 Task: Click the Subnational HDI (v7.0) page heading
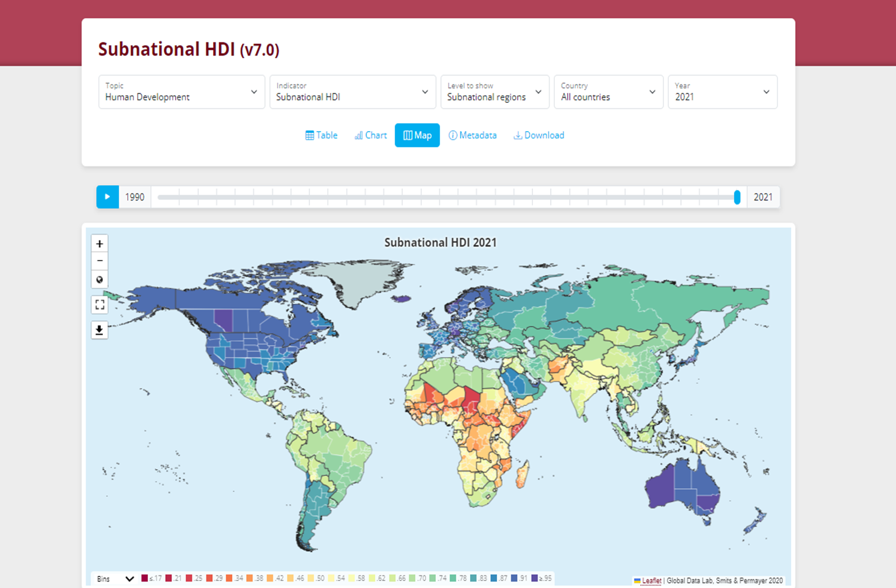[188, 50]
